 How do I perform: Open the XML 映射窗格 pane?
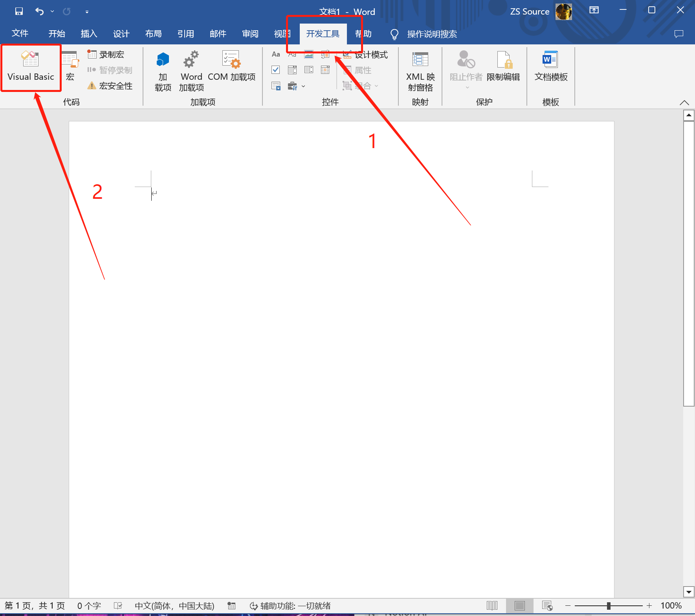[x=420, y=71]
